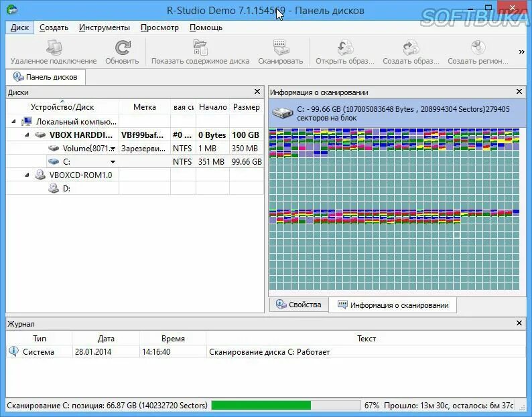Select the 350 MB size cell
Viewport: 532px width, 417px height.
click(x=247, y=149)
